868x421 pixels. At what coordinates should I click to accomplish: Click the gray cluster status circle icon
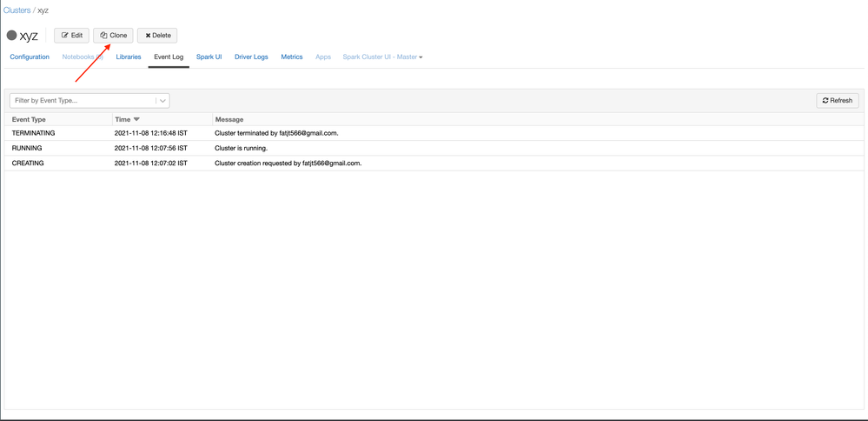pyautogui.click(x=11, y=36)
